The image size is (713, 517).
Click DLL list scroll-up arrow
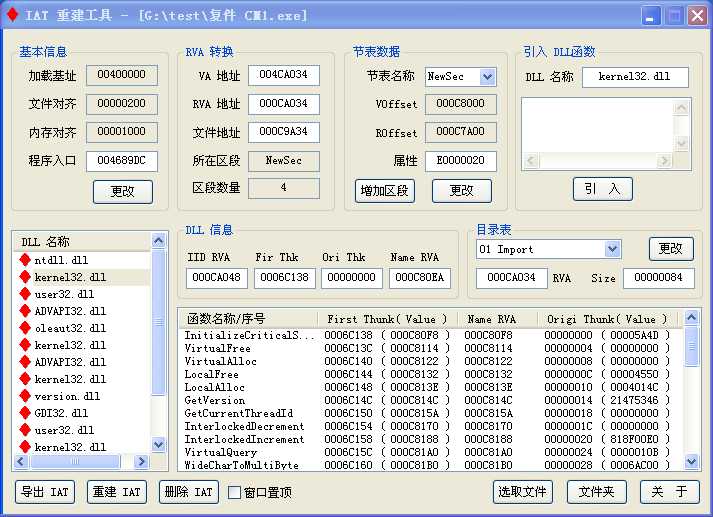coord(158,241)
